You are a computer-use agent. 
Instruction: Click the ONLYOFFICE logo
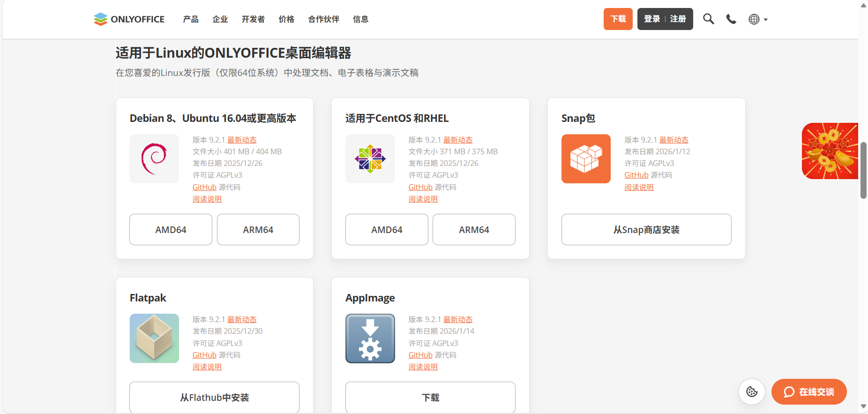129,19
